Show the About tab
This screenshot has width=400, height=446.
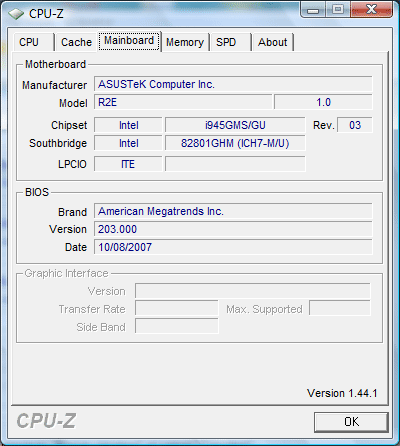click(273, 42)
